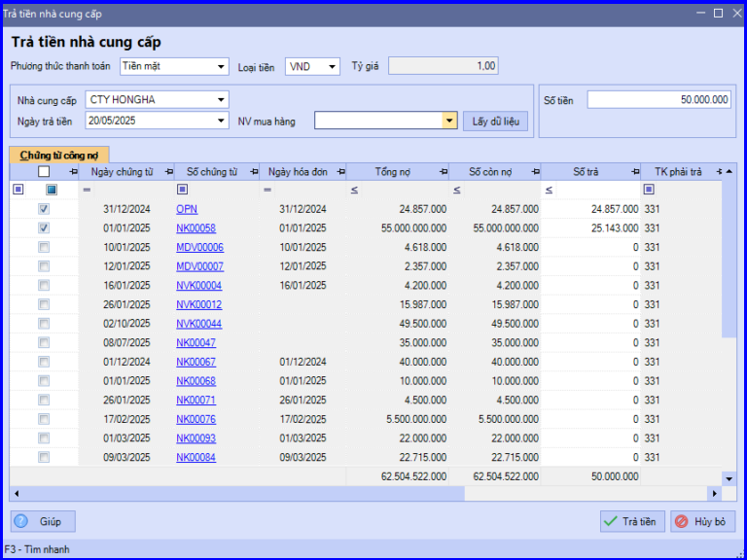Click the Lấy dữ liệu button
747x560 pixels.
pos(495,121)
